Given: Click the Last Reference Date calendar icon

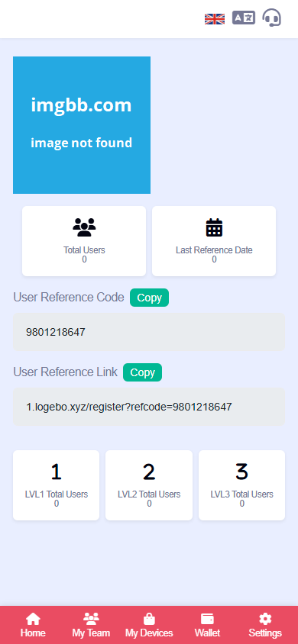Looking at the screenshot, I should (214, 227).
